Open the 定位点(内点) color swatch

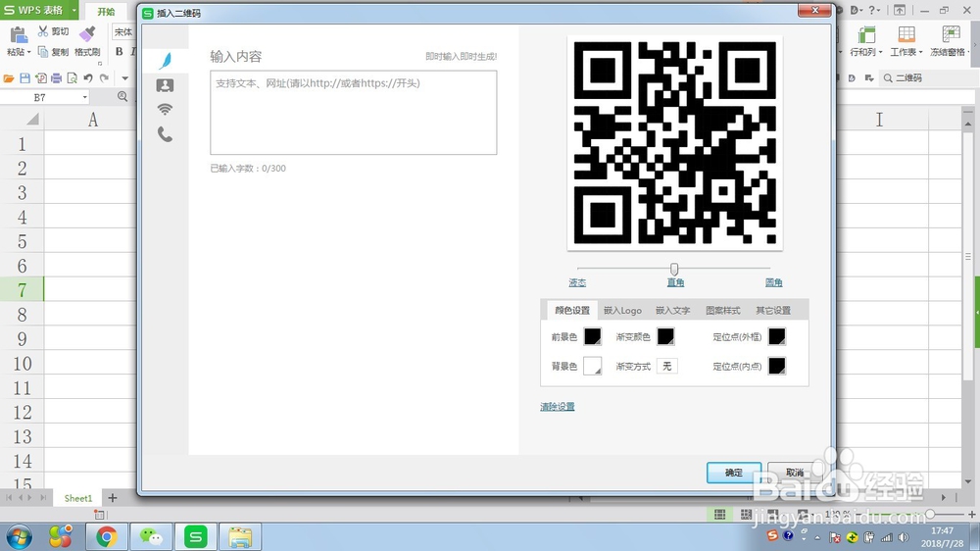(777, 366)
